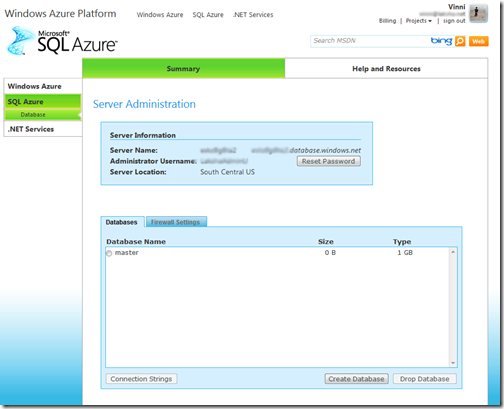
Task: Click the Vinni user name
Action: 456,7
